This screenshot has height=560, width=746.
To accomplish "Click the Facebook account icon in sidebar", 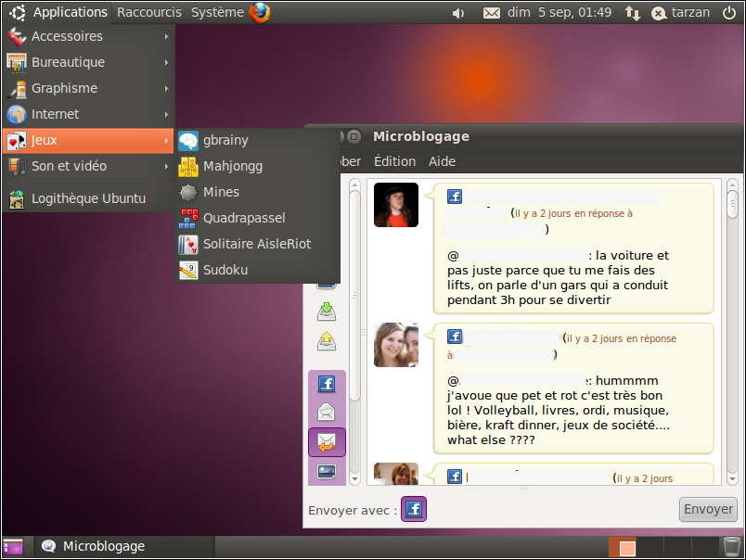I will [x=327, y=384].
